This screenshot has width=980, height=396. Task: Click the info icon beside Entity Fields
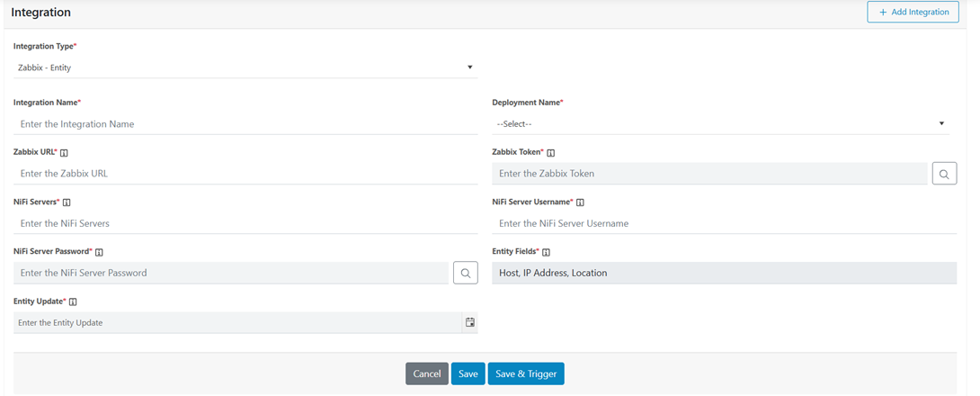tap(546, 252)
